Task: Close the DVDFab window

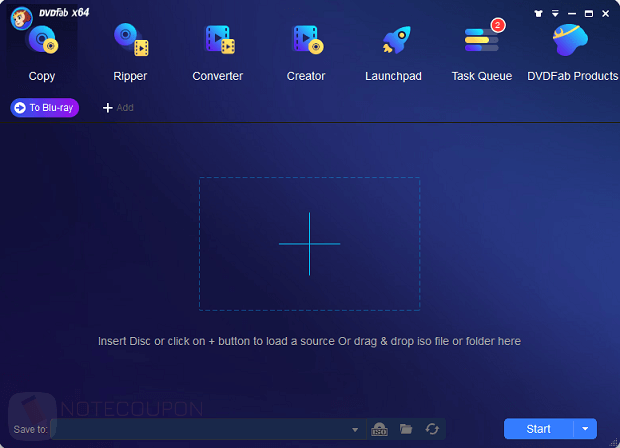Action: pyautogui.click(x=605, y=13)
